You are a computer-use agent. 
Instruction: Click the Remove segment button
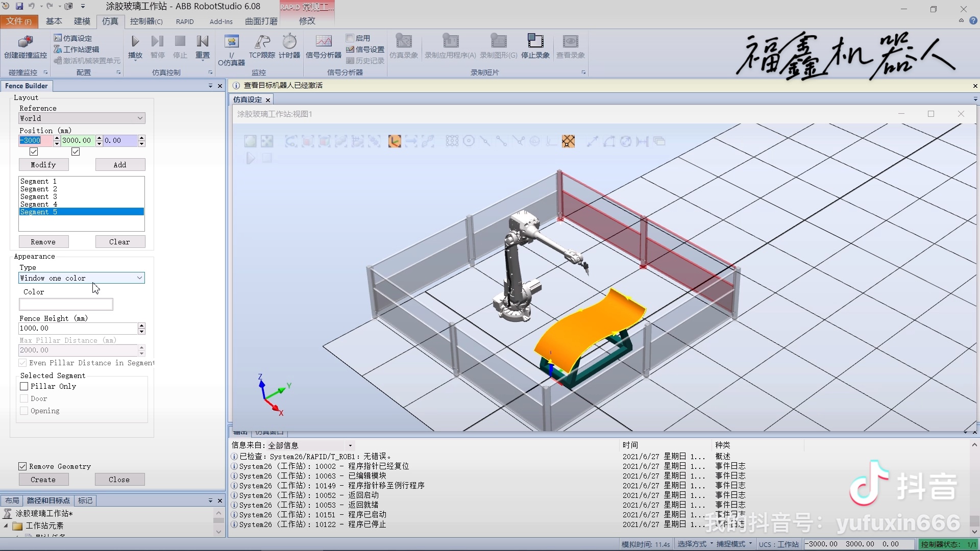tap(43, 242)
